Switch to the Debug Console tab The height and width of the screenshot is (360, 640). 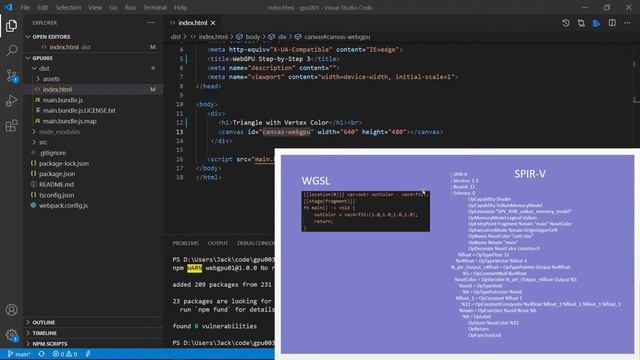pyautogui.click(x=256, y=243)
